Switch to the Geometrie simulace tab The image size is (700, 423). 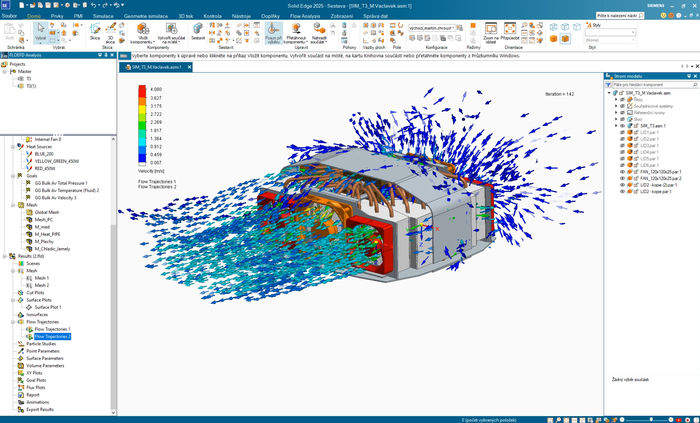pyautogui.click(x=146, y=16)
